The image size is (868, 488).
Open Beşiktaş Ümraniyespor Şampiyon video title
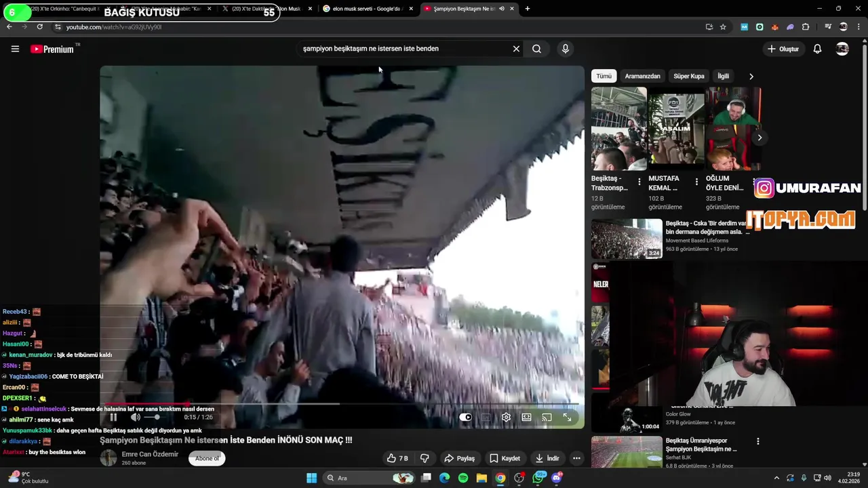(701, 445)
